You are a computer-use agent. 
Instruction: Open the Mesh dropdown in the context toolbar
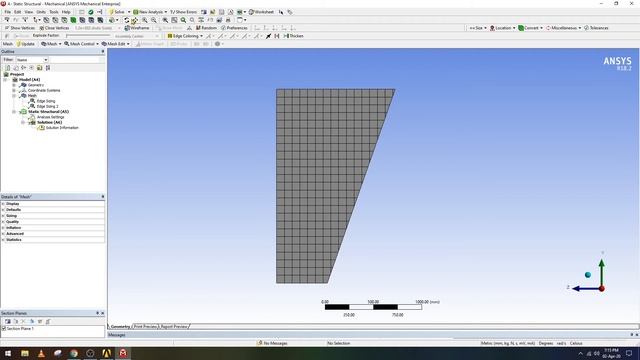click(x=51, y=44)
